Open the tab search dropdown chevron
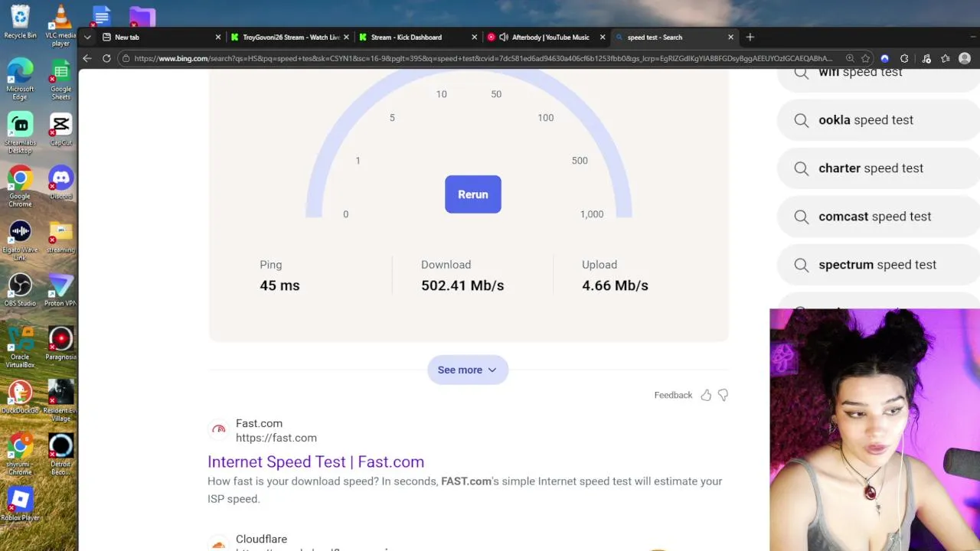This screenshot has width=980, height=551. 87,37
